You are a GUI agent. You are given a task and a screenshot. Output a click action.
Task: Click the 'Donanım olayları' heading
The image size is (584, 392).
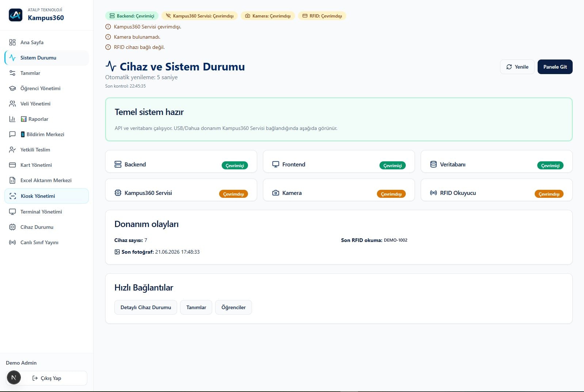(146, 224)
